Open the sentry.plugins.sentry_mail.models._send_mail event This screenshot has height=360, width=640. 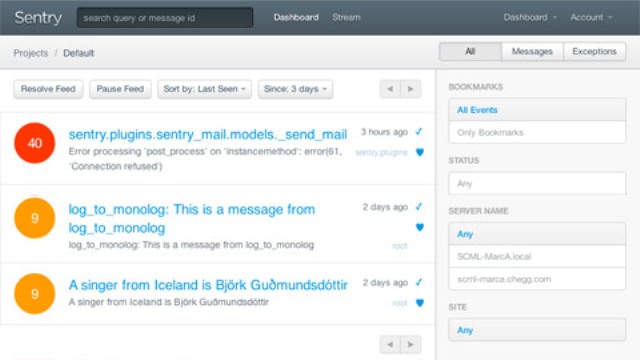point(208,134)
